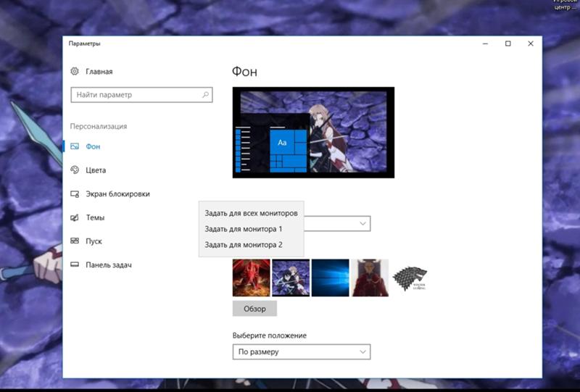Select the grey wolf sigil wallpaper thumbnail
The image size is (580, 392).
pos(410,278)
